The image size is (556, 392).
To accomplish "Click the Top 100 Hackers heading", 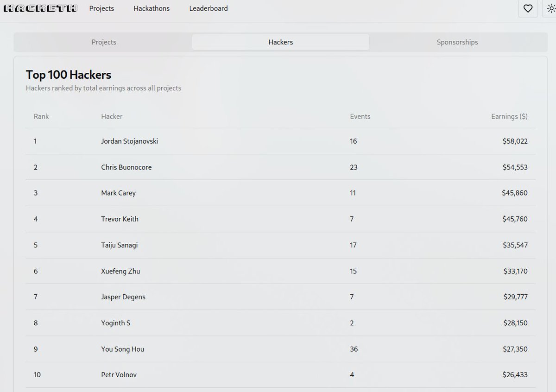I will coord(69,75).
